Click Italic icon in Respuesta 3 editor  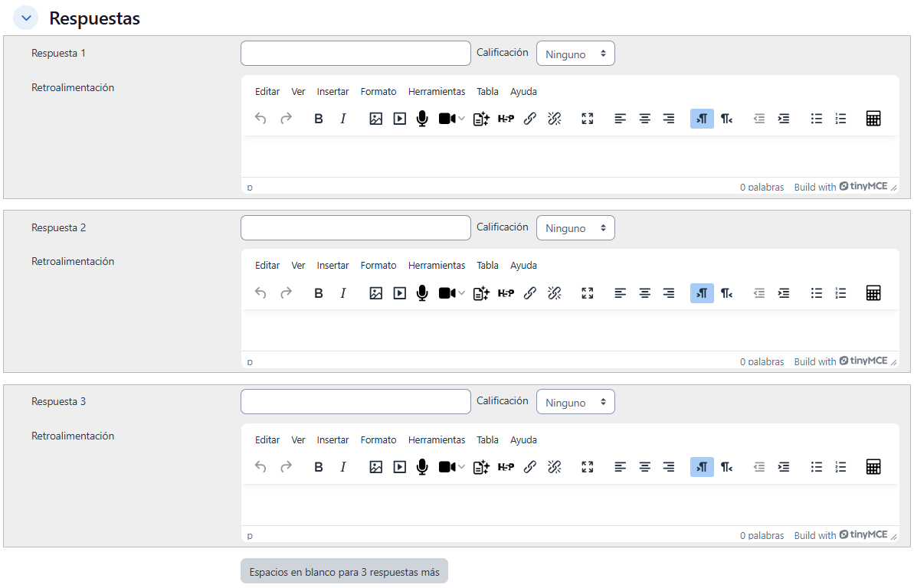pos(343,467)
